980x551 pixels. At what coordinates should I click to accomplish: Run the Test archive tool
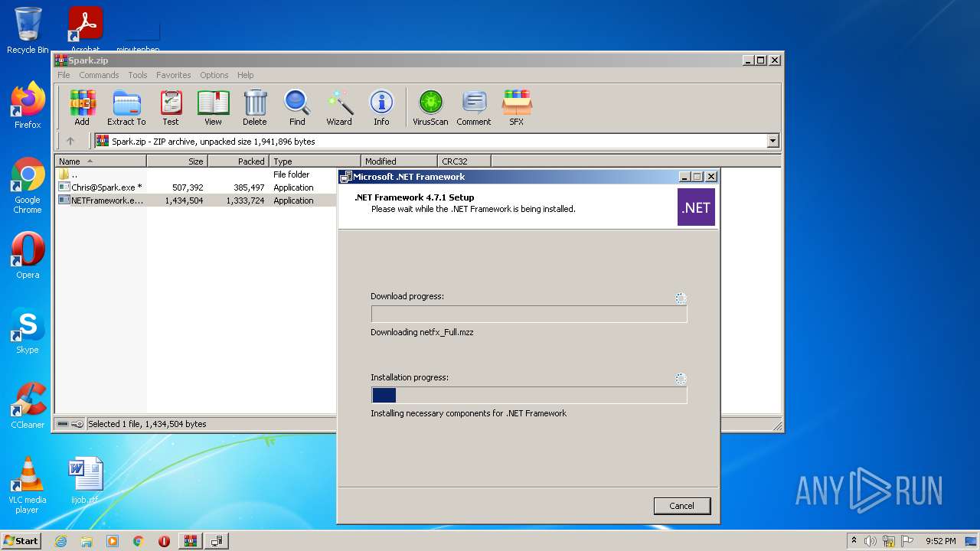(x=171, y=107)
